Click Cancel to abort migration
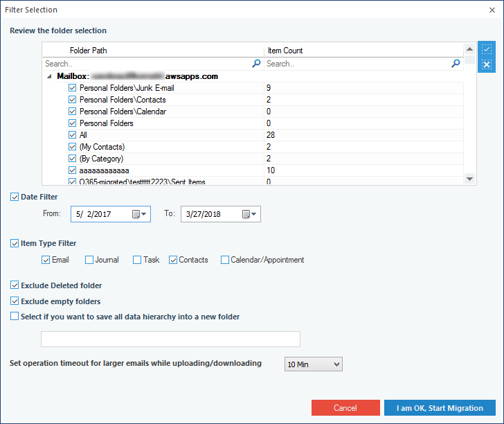The image size is (504, 424). coord(345,408)
